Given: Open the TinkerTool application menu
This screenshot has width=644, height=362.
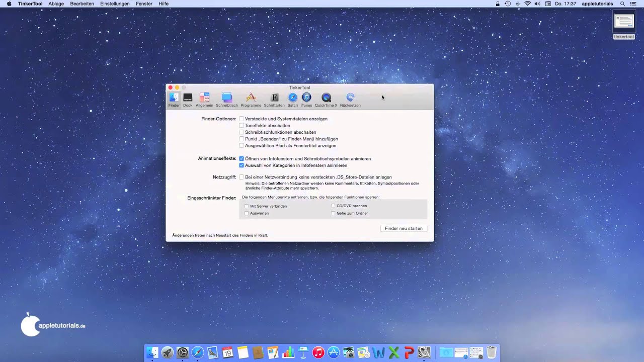Looking at the screenshot, I should [x=30, y=4].
